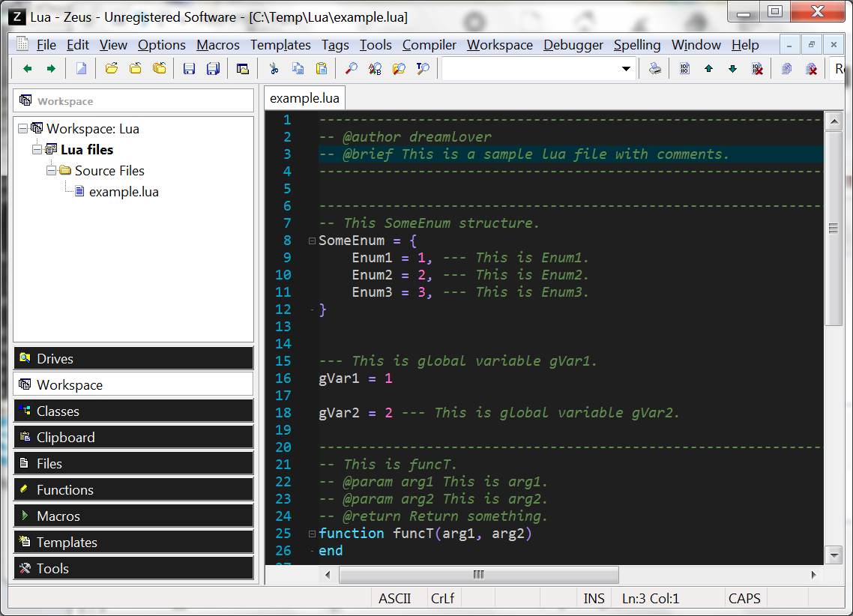Open the Spelling menu
Image resolution: width=853 pixels, height=616 pixels.
point(637,44)
